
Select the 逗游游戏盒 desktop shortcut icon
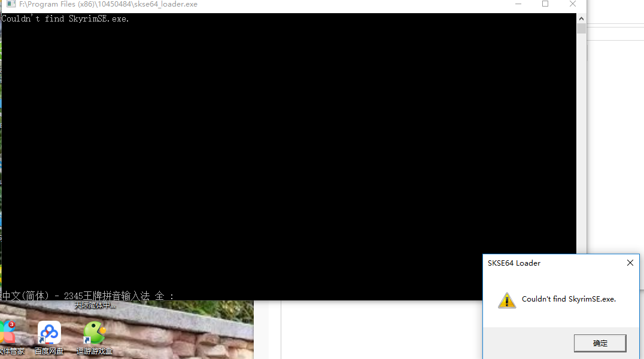click(x=95, y=332)
